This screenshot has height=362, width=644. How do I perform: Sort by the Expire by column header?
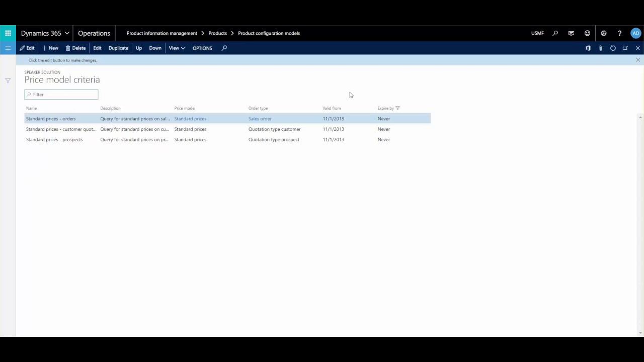(385, 108)
